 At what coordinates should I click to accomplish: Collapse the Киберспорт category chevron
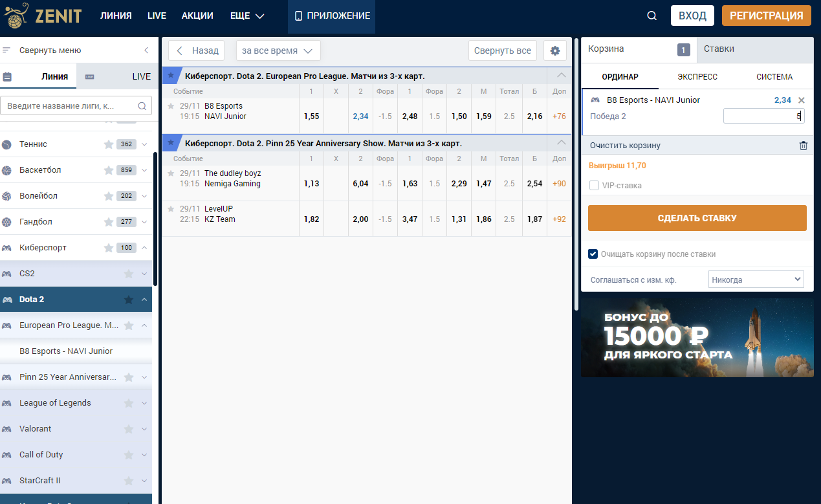pos(144,248)
